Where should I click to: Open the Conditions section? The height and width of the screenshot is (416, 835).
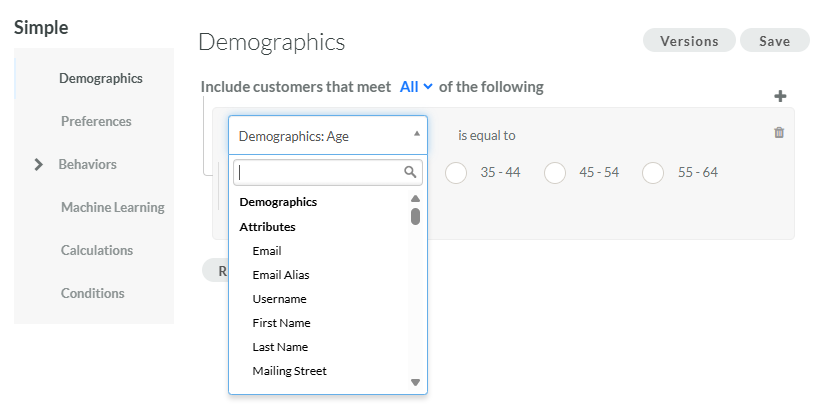click(x=92, y=293)
